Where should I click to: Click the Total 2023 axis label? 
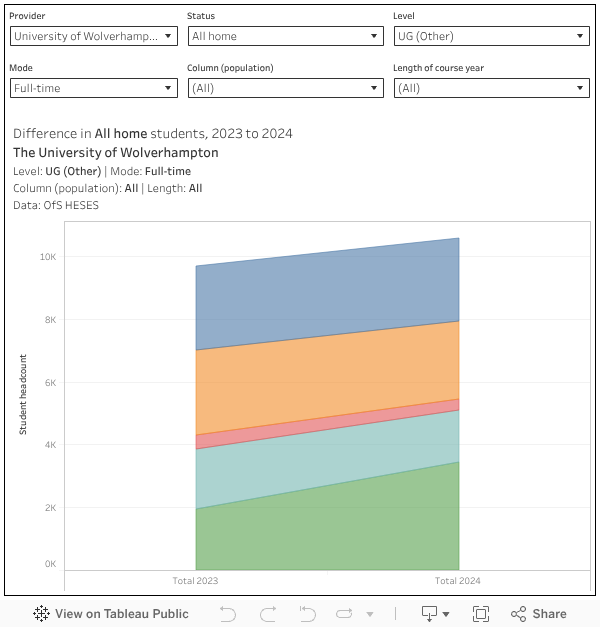(x=195, y=581)
